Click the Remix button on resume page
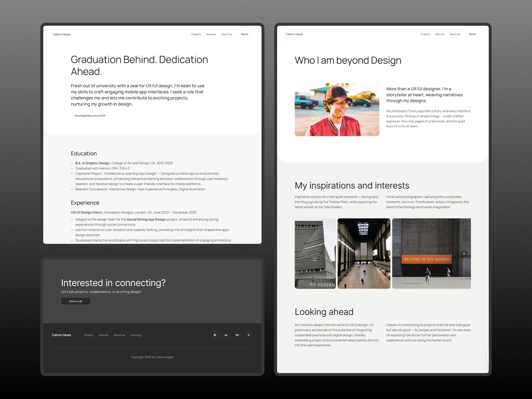 click(244, 34)
